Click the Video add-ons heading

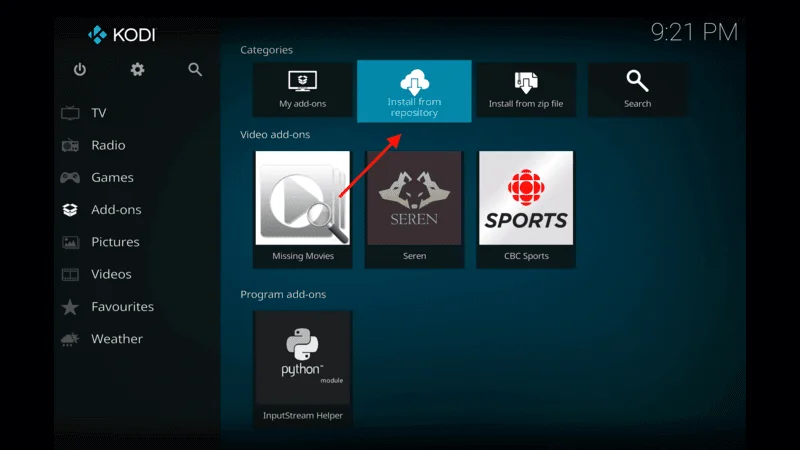pyautogui.click(x=275, y=135)
